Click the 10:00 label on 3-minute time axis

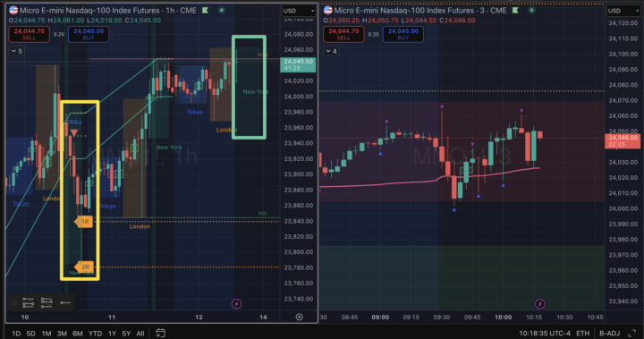pos(503,317)
